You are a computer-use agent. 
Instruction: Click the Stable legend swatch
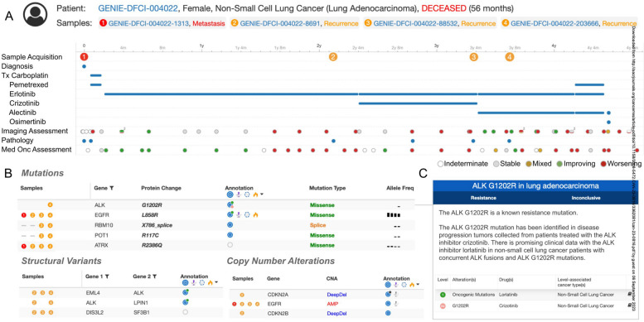point(496,164)
